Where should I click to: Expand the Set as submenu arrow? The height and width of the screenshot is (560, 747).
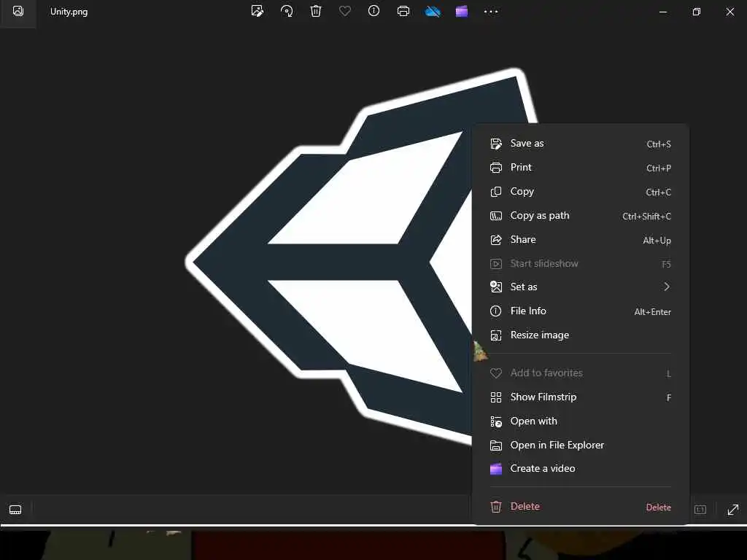tap(667, 287)
